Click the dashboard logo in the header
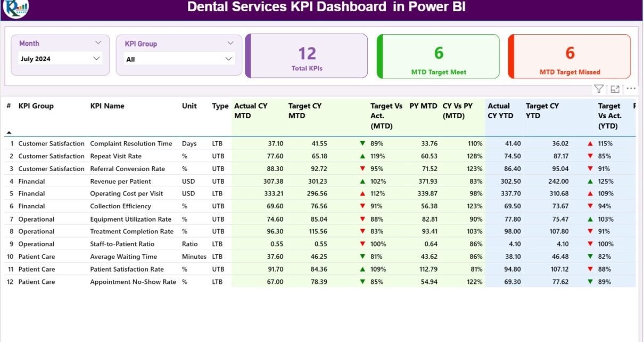Viewport: 644px width, 342px height. (x=15, y=8)
